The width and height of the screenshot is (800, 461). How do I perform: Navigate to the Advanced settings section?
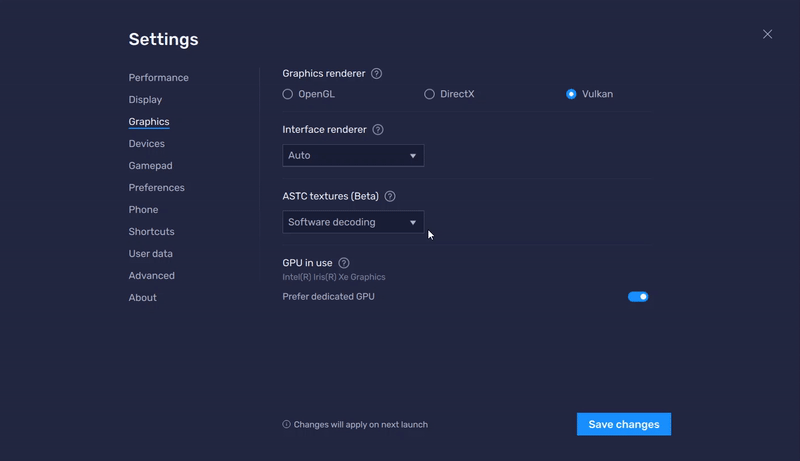point(151,276)
